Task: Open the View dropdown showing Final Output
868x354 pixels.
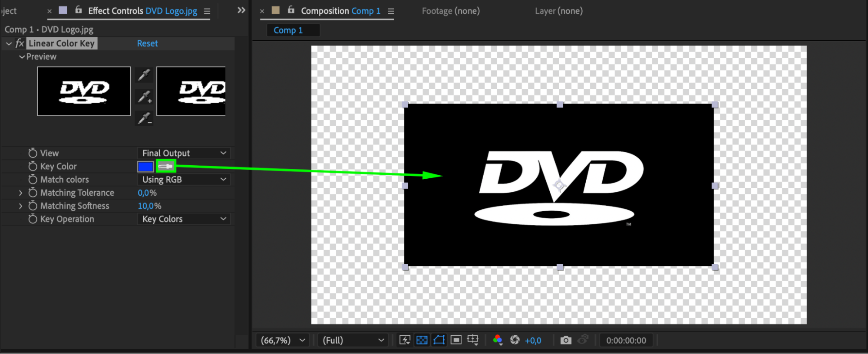Action: 184,153
